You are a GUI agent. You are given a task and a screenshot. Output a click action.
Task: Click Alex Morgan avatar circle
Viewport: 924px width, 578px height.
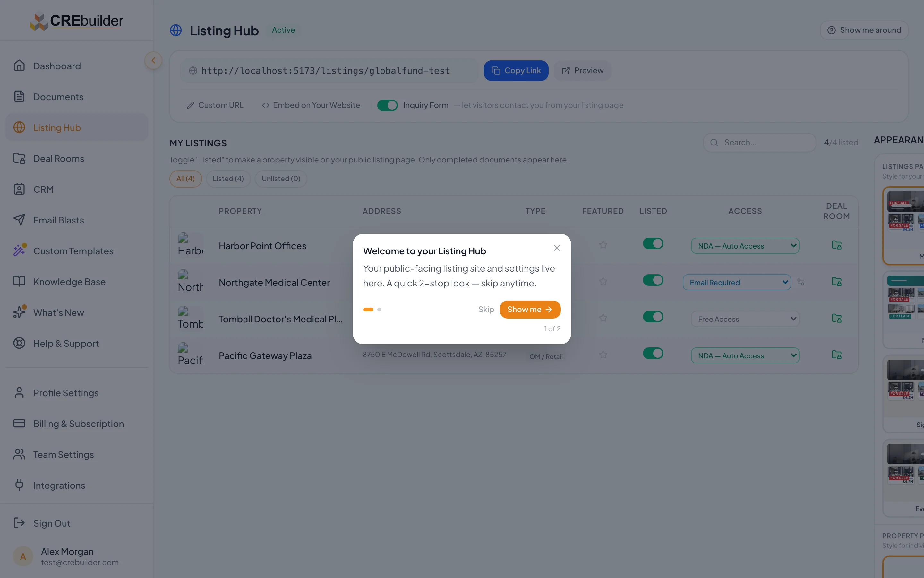(23, 556)
